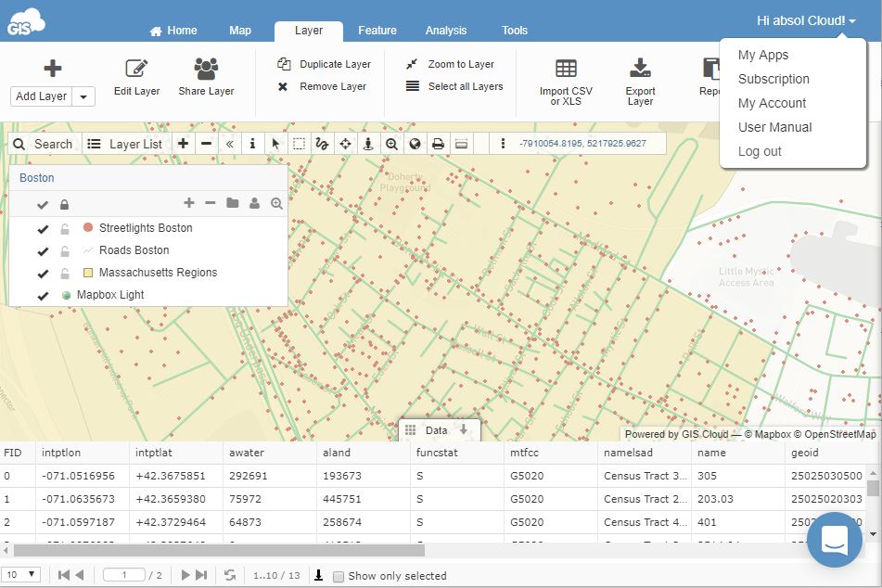Activate the rectangle area selection tool
The image size is (882, 588).
click(300, 144)
